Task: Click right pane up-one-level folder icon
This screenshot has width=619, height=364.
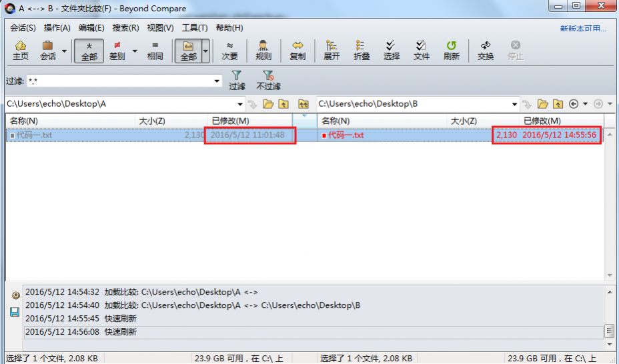Action: click(x=558, y=104)
